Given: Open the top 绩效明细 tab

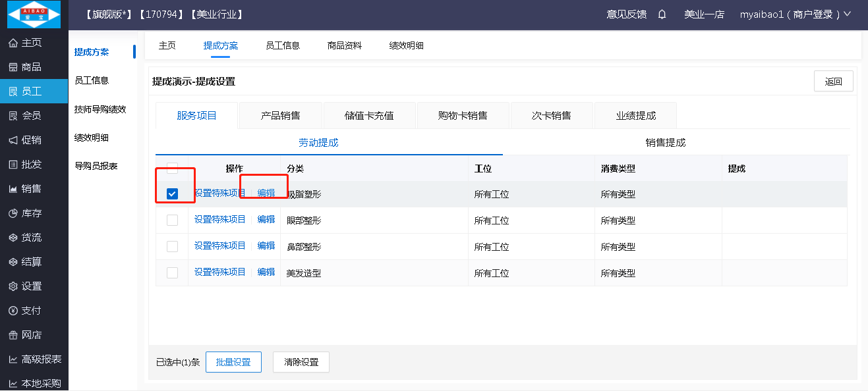Looking at the screenshot, I should 407,45.
